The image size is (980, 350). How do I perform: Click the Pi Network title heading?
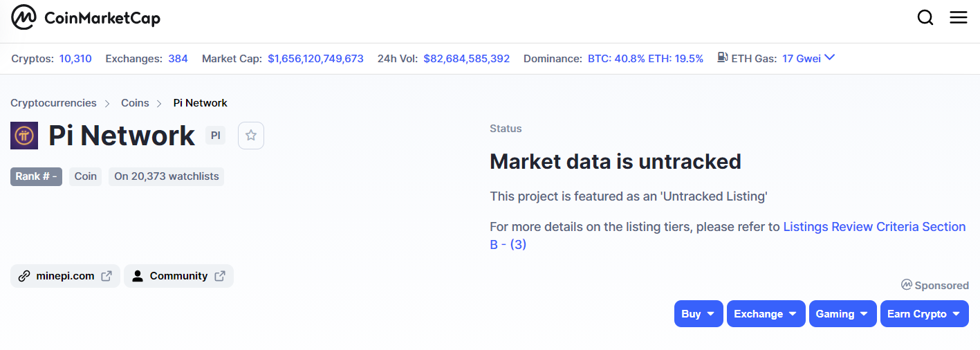tap(122, 136)
